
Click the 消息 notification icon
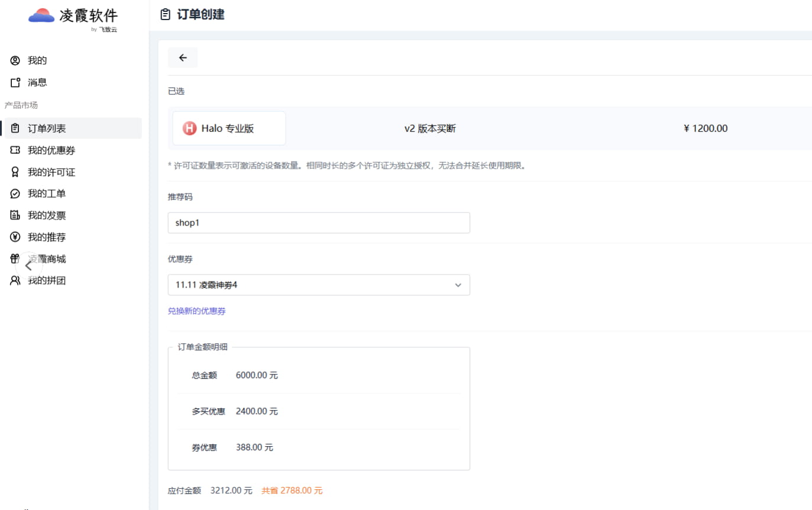[15, 83]
